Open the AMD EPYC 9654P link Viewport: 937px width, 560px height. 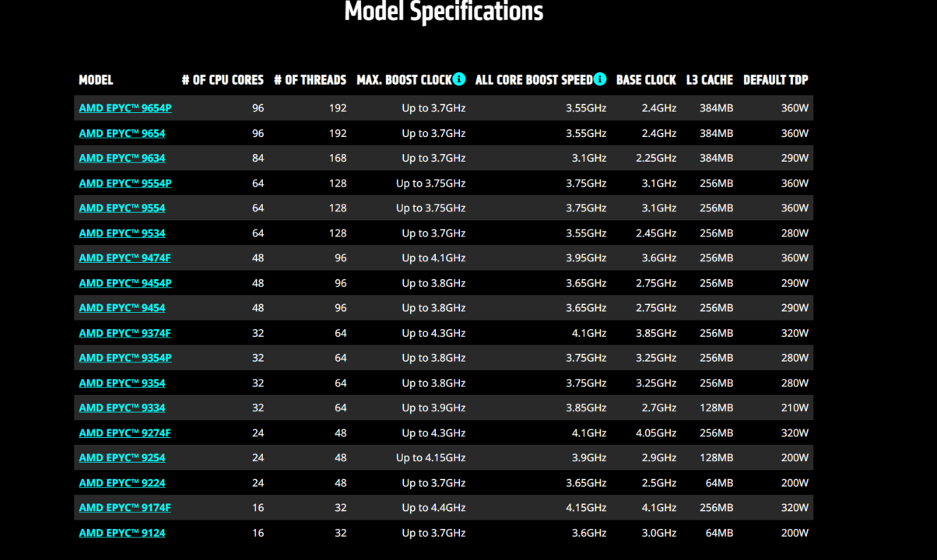[x=125, y=108]
